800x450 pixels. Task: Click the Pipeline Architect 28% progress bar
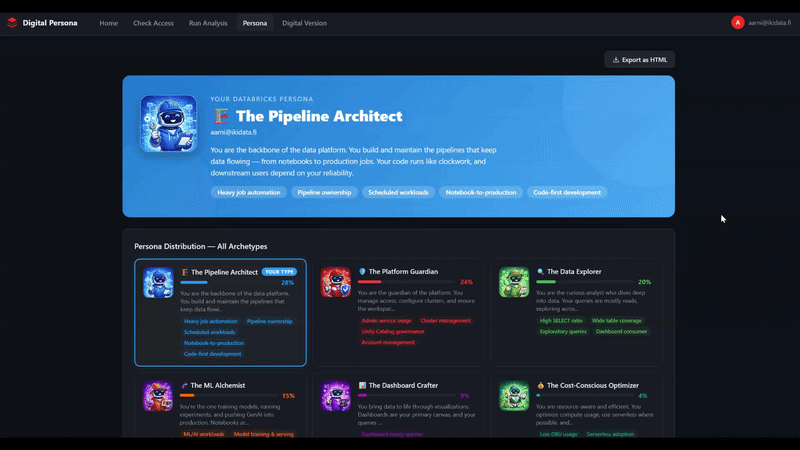pos(227,282)
